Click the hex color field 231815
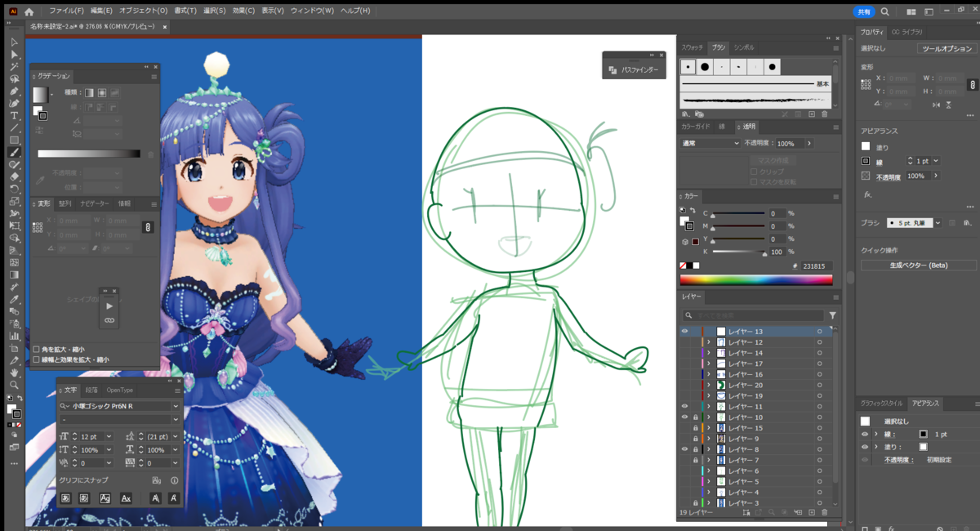The height and width of the screenshot is (531, 980). click(x=816, y=265)
